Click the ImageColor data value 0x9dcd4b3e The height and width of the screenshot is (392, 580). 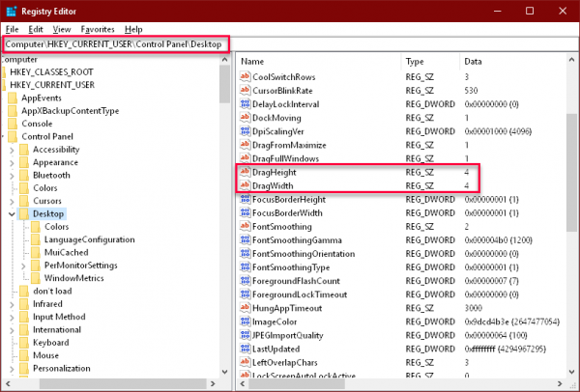[x=512, y=322]
